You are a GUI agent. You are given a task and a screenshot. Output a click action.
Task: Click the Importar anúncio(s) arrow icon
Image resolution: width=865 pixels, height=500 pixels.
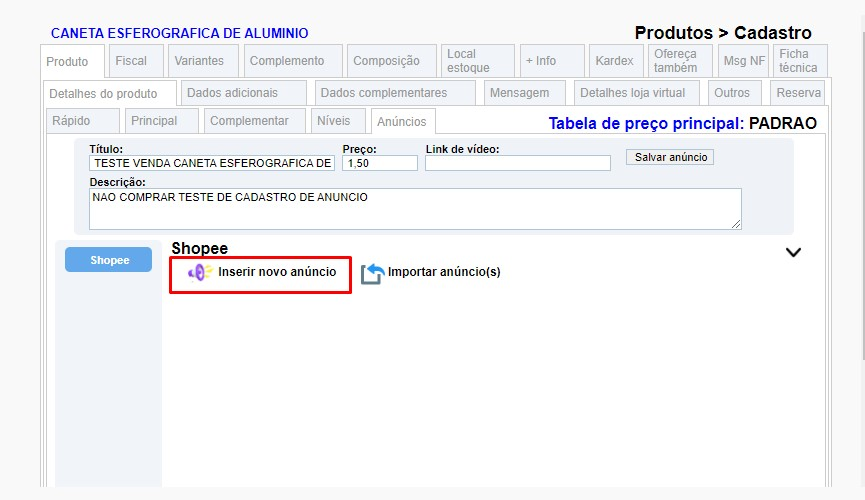click(x=373, y=274)
